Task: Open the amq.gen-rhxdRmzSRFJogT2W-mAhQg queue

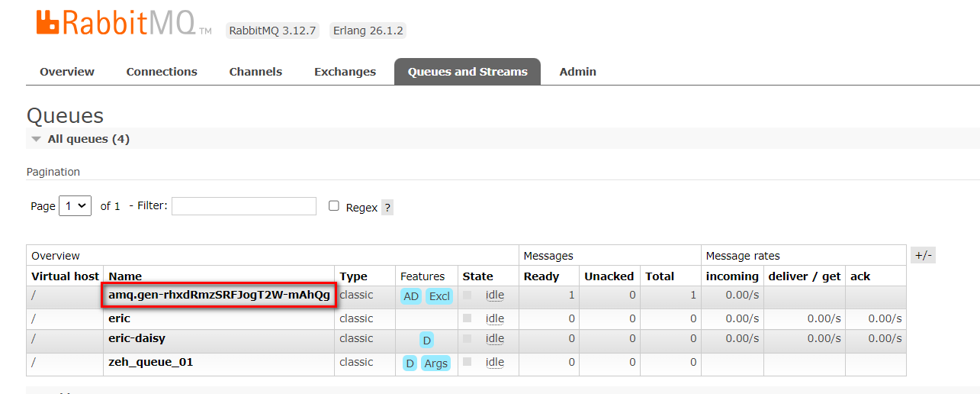Action: pyautogui.click(x=219, y=295)
